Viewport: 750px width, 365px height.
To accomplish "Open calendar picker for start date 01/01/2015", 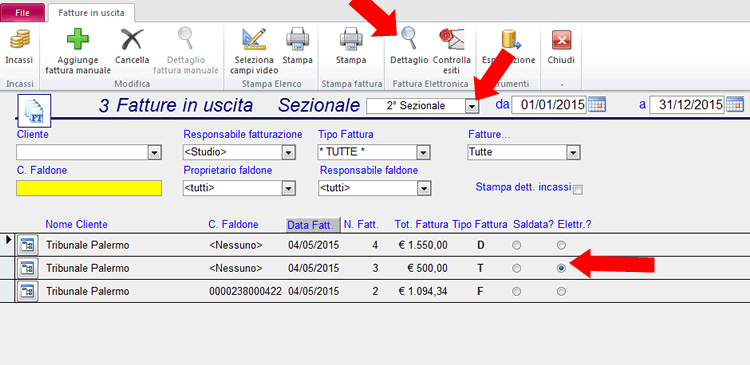I will point(596,104).
